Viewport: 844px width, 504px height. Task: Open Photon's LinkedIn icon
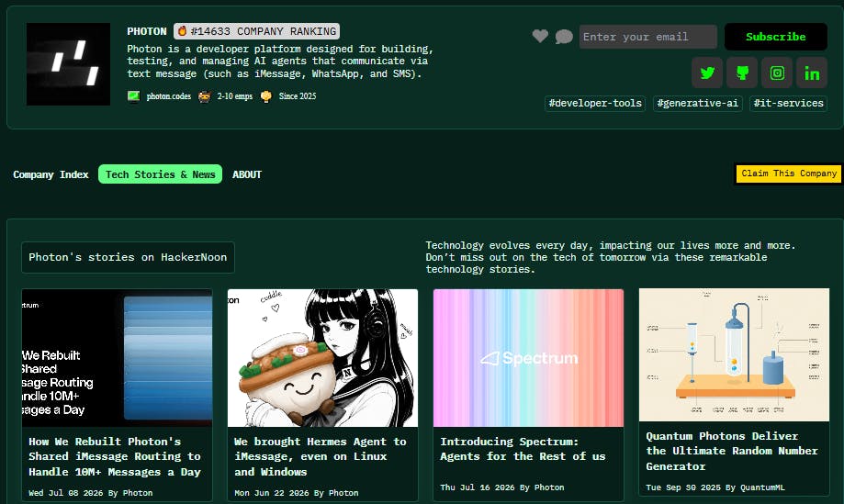pos(812,73)
